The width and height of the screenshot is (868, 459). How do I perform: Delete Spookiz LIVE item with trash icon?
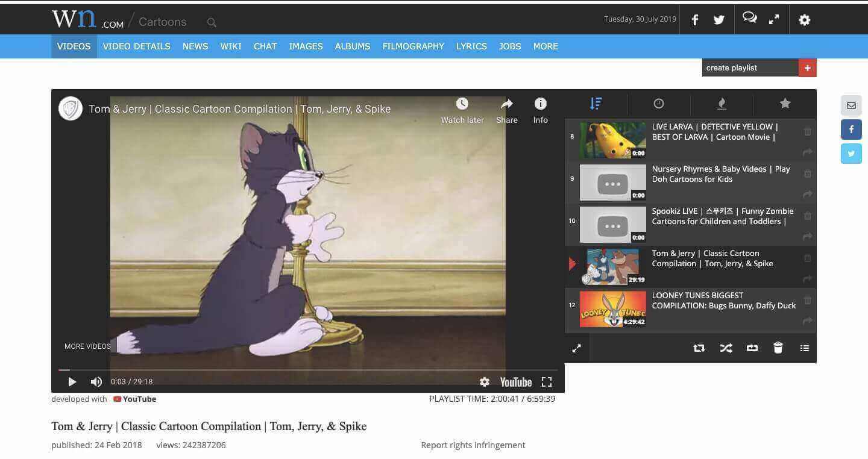click(x=808, y=216)
